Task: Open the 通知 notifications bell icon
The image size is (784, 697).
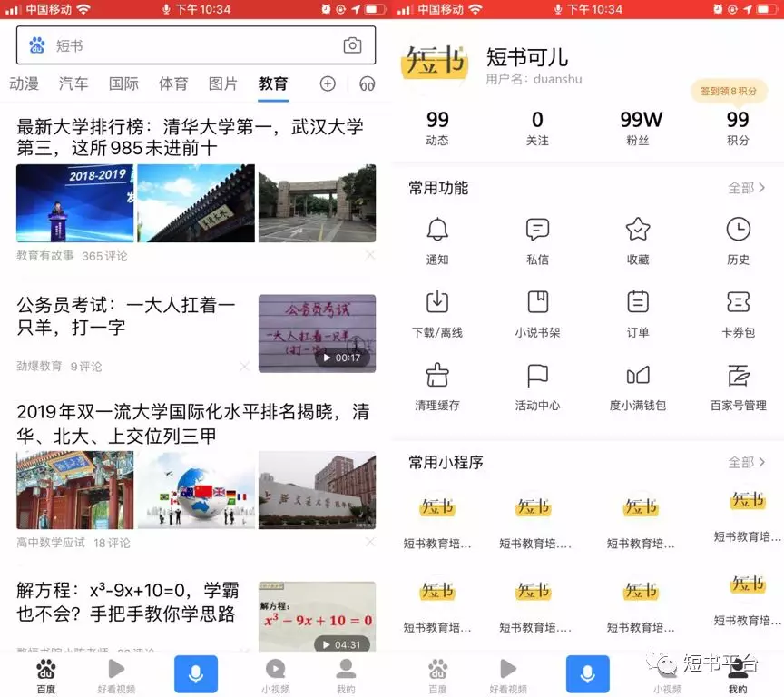Action: pos(437,230)
